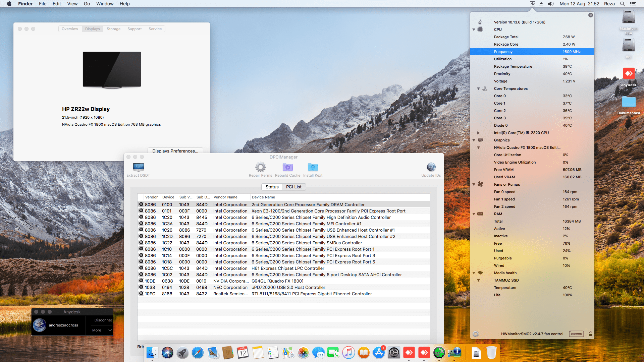The width and height of the screenshot is (644, 362).
Task: Click the Update IDs globe icon
Action: [431, 167]
